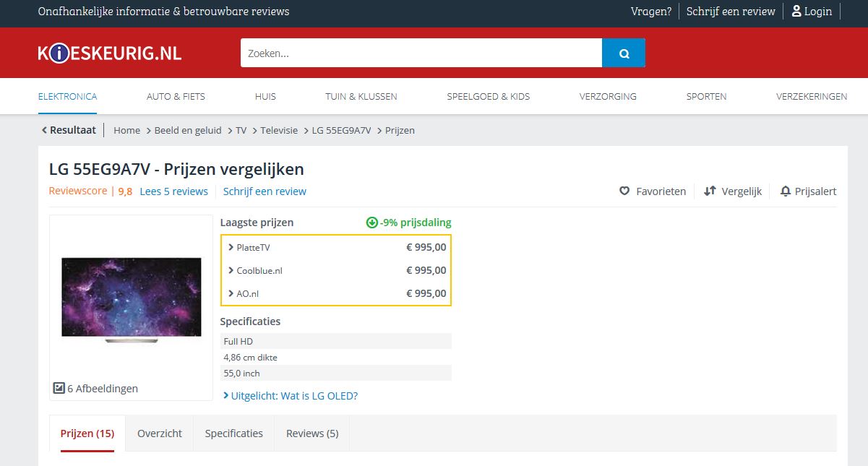
Task: Open Lees 5 reviews link
Action: click(173, 191)
